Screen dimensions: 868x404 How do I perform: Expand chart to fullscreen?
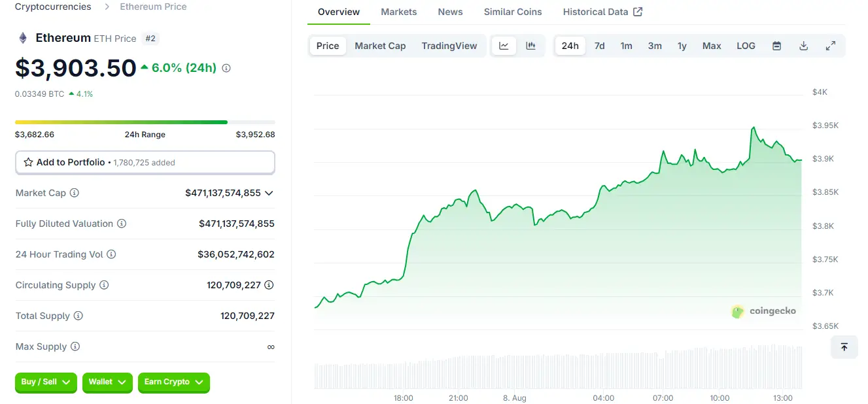coord(831,46)
